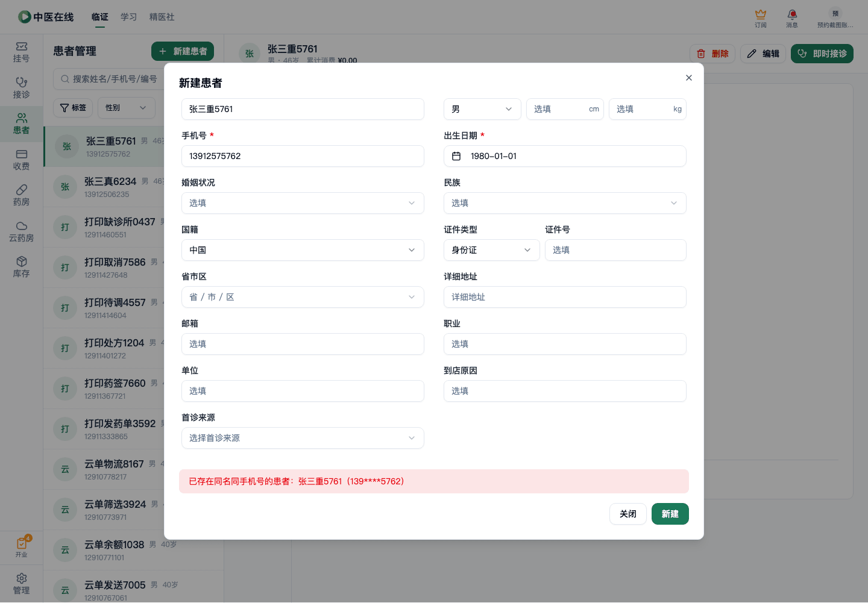The image size is (868, 603).
Task: Click the 职业 input field
Action: (565, 344)
